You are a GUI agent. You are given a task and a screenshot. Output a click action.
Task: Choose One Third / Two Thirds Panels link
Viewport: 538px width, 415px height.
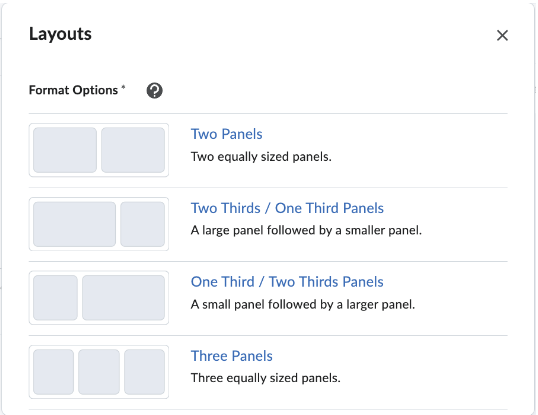coord(287,282)
